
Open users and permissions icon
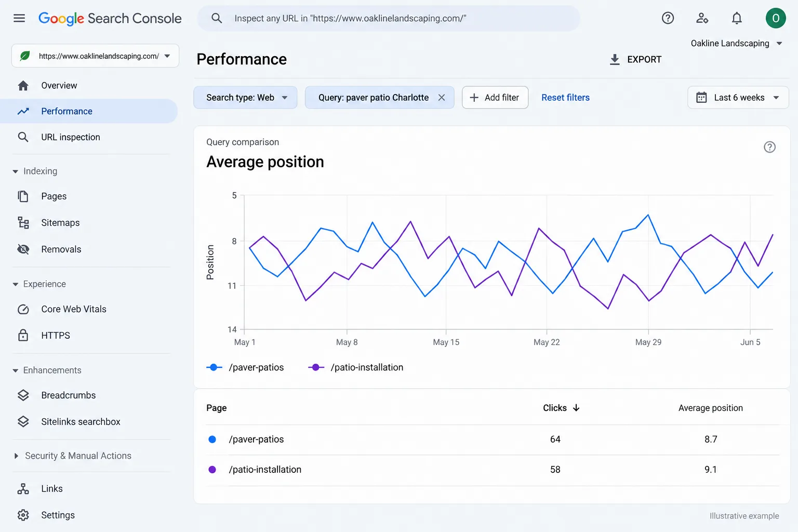[702, 18]
